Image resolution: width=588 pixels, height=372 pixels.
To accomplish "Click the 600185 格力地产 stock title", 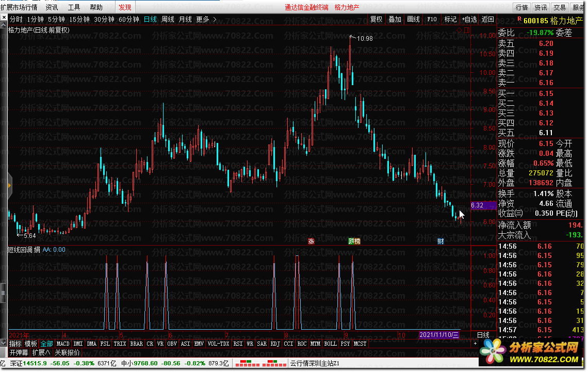I will pyautogui.click(x=553, y=21).
